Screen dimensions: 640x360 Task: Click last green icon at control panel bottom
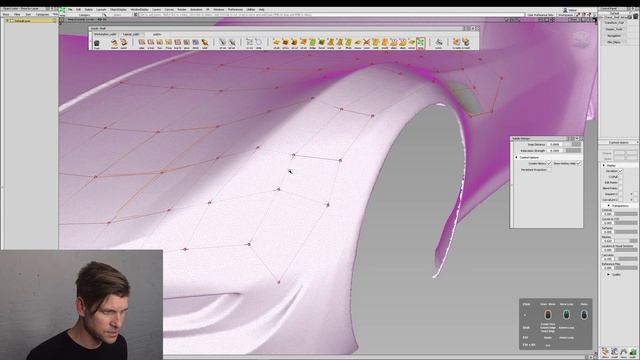point(633,352)
